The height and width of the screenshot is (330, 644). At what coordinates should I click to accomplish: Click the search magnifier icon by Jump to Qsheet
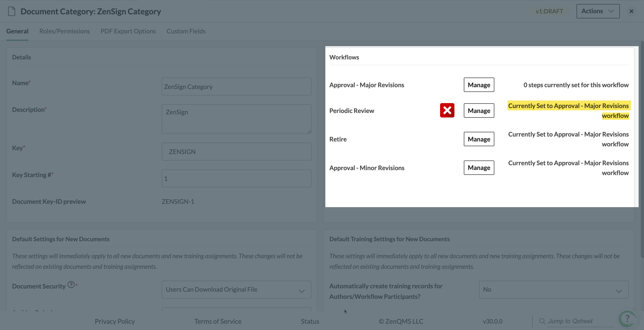pyautogui.click(x=542, y=321)
